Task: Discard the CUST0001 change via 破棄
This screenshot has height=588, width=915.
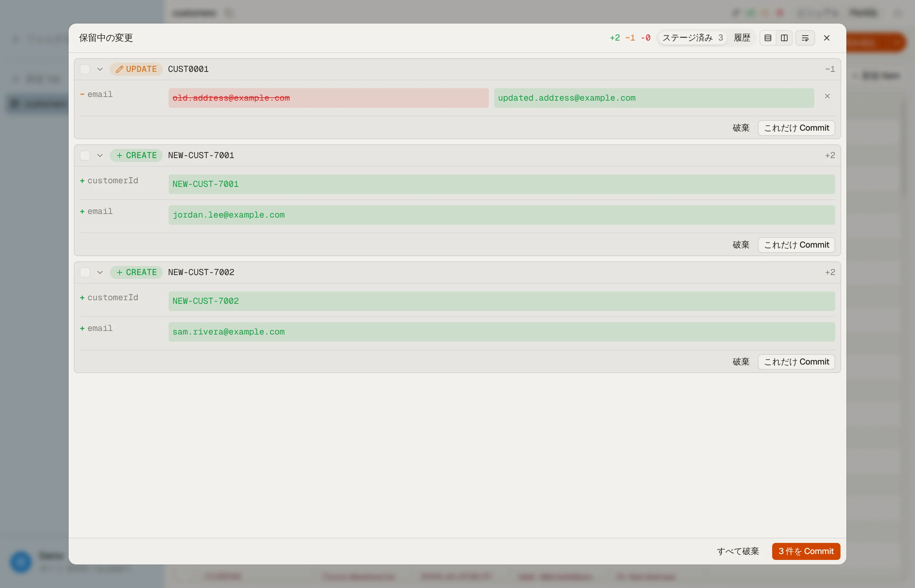Action: (741, 128)
